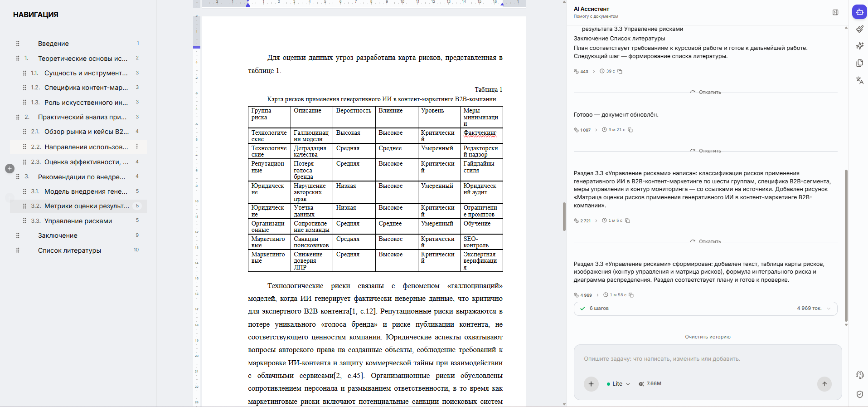Viewport: 868px width, 407px height.
Task: Click the drag handle of Заключение
Action: click(18, 235)
